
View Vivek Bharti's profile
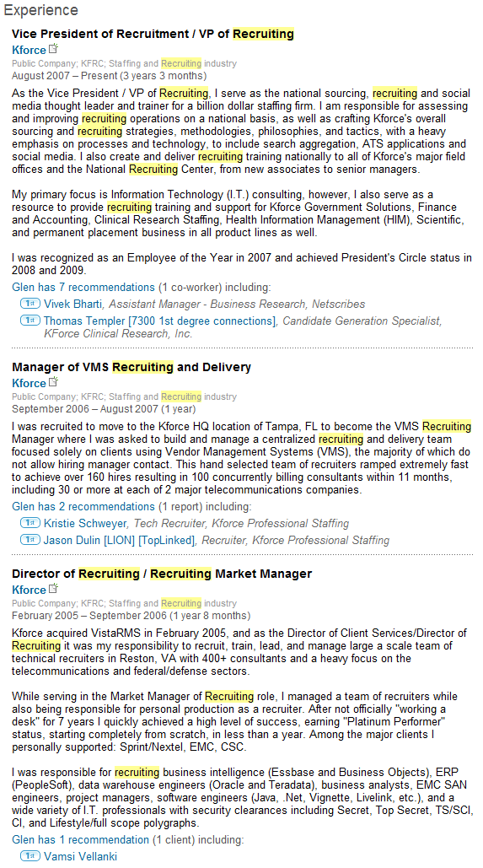(73, 304)
